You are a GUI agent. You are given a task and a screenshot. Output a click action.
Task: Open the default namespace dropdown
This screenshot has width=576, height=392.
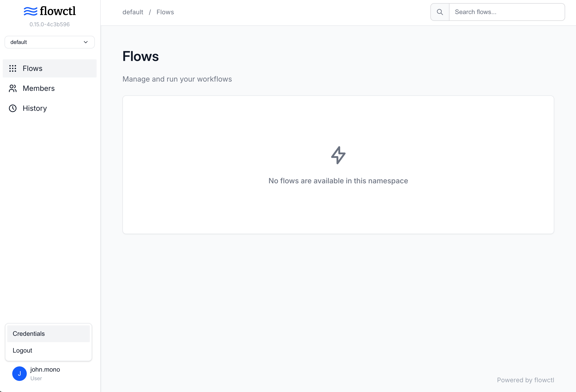(x=50, y=42)
